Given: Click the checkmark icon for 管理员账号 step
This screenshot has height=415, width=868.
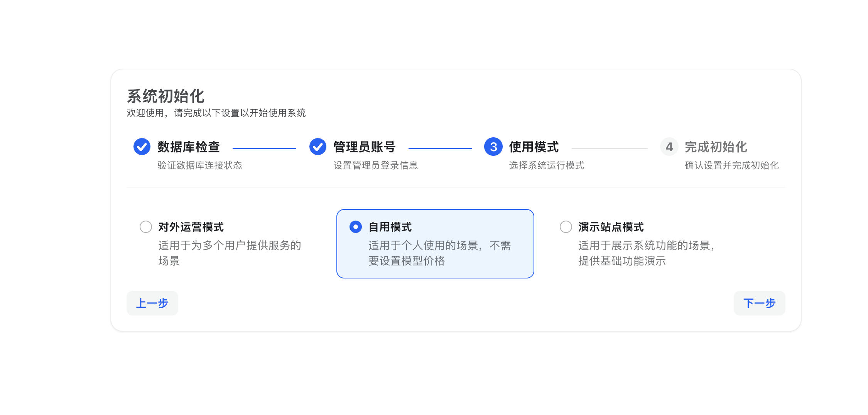Looking at the screenshot, I should pos(318,147).
